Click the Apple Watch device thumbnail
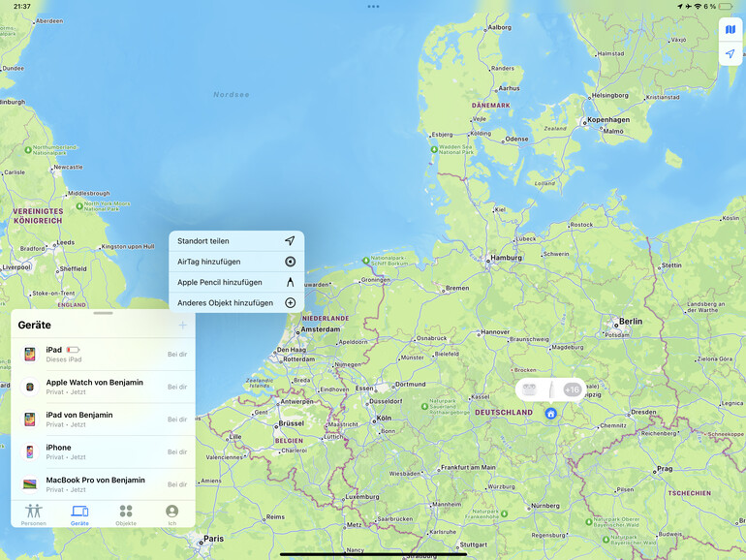The image size is (746, 560). tap(29, 387)
